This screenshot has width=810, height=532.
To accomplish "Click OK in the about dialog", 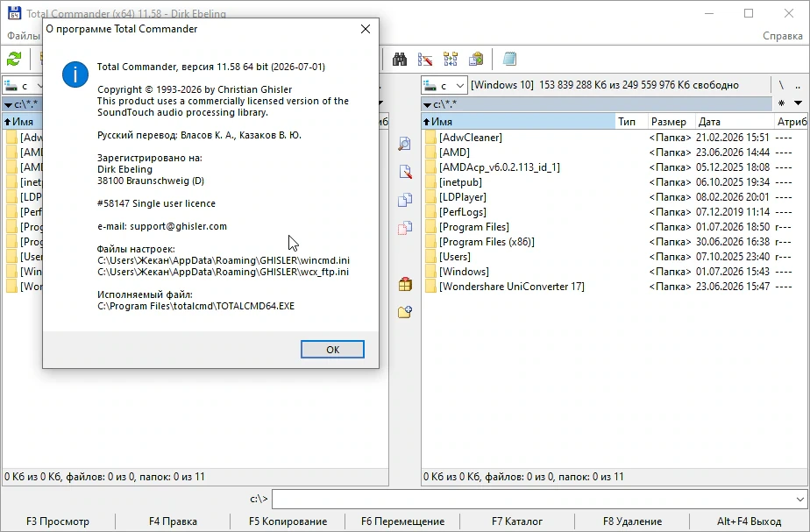I will (333, 350).
